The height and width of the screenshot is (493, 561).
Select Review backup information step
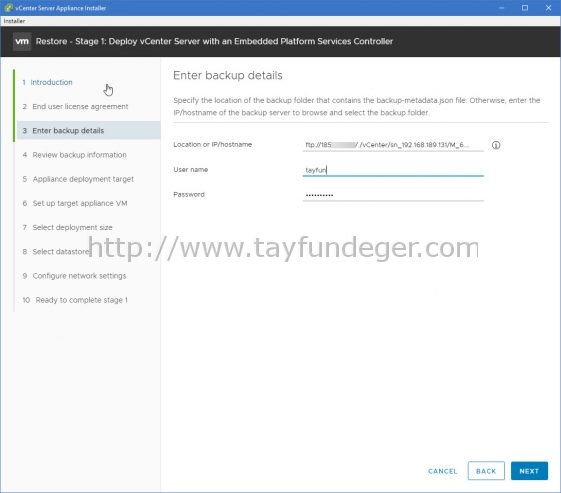coord(79,155)
